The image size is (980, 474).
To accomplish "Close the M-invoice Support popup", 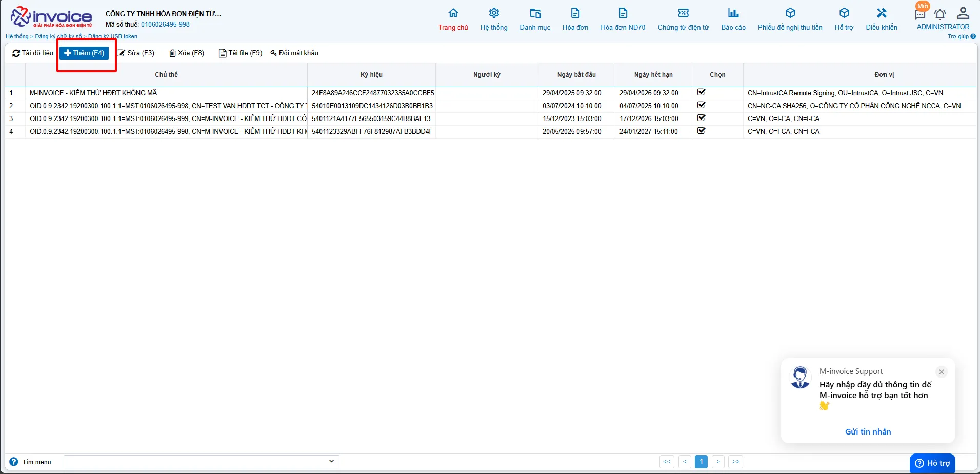I will (941, 372).
